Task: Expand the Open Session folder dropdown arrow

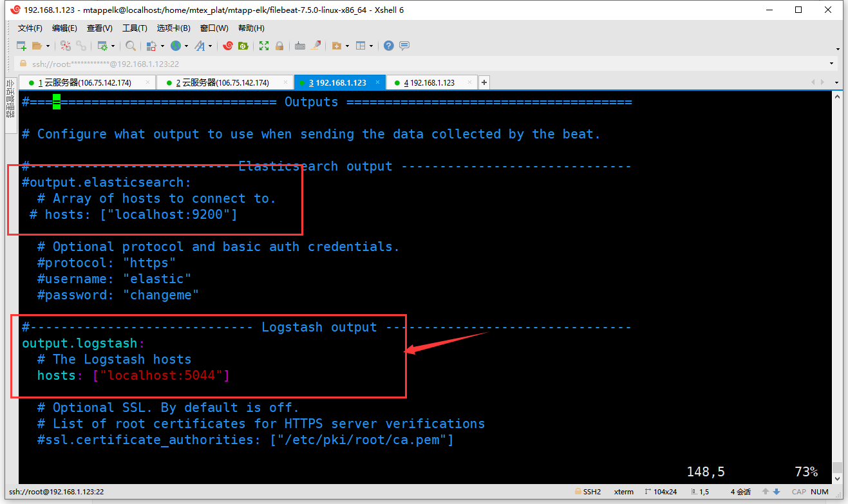Action: coord(47,46)
